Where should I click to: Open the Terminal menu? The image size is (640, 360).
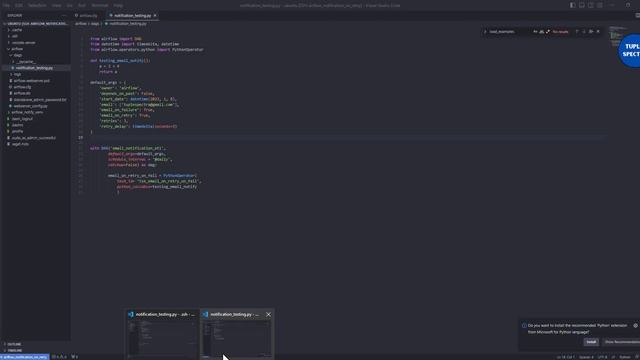click(100, 5)
